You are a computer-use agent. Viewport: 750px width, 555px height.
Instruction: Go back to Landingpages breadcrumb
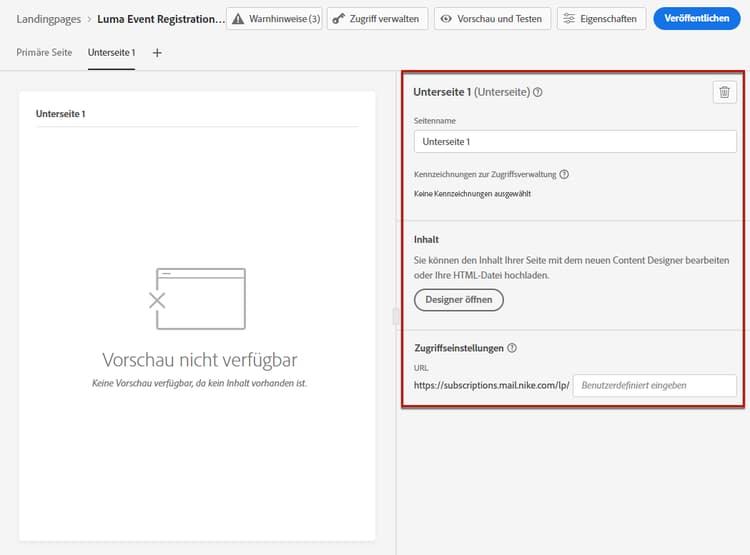click(48, 19)
